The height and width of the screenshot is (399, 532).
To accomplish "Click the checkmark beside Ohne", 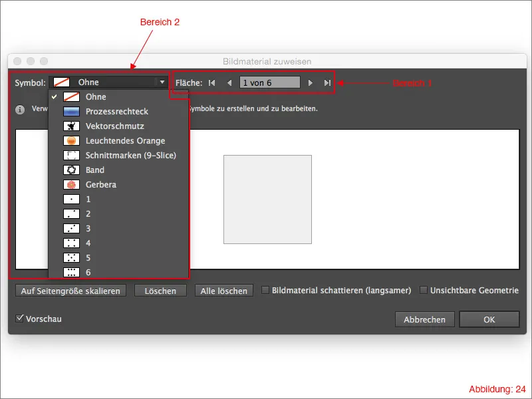I will [55, 96].
